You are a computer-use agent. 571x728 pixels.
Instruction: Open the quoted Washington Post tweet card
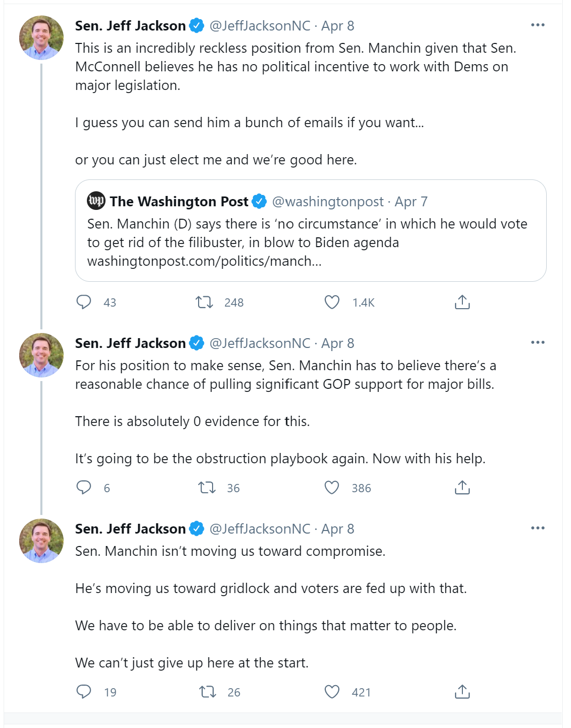[x=310, y=230]
